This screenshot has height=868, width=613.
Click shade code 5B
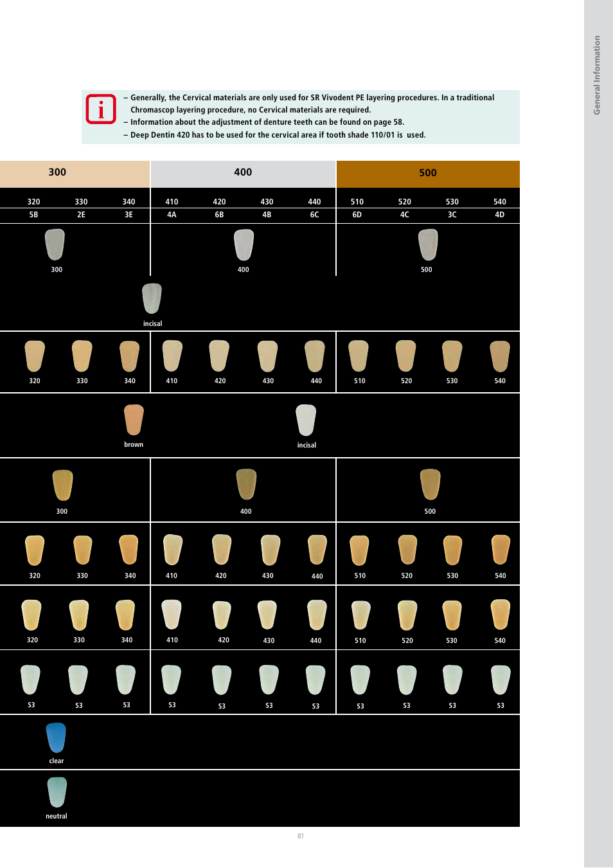coord(33,215)
